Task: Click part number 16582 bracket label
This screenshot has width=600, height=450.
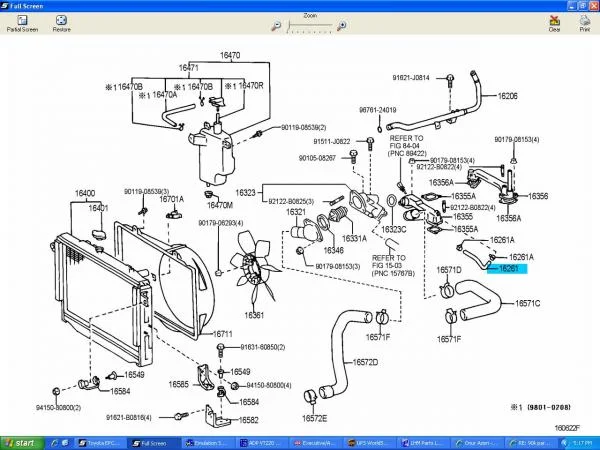Action: tap(248, 421)
